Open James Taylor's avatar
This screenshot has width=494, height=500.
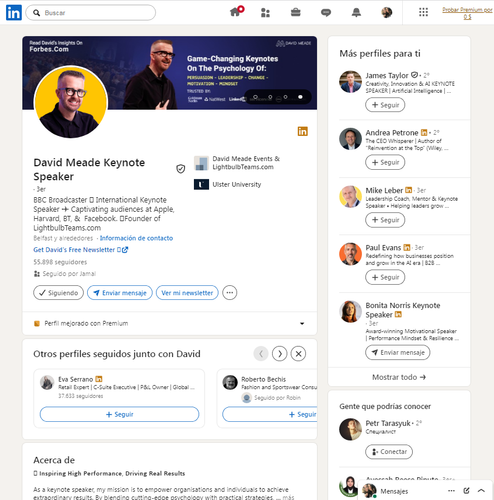tap(350, 82)
